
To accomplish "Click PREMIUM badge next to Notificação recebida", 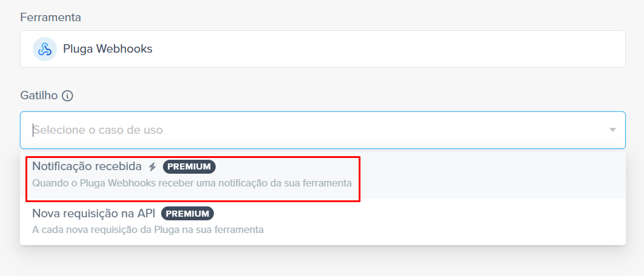I will tap(190, 166).
